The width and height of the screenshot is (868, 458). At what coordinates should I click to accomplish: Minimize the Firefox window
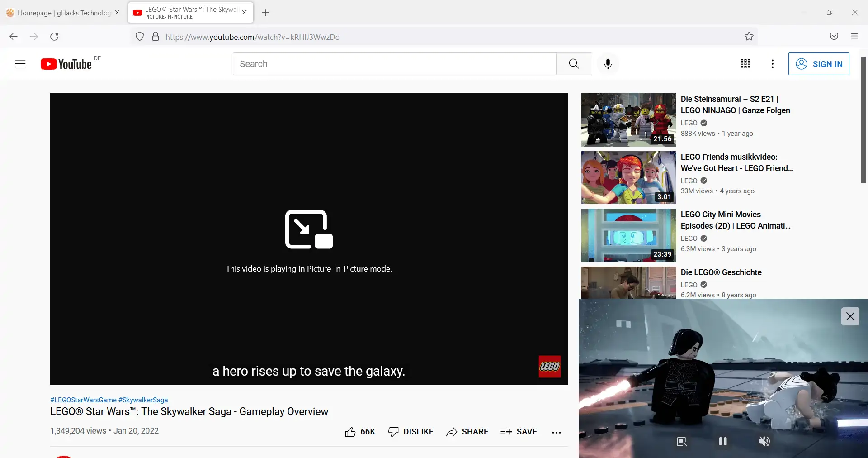click(804, 12)
